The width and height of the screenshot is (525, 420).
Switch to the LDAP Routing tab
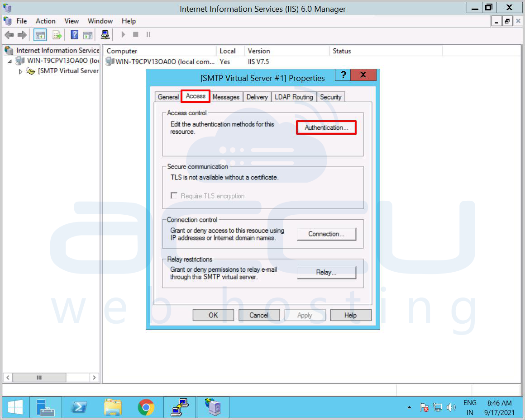[x=294, y=97]
